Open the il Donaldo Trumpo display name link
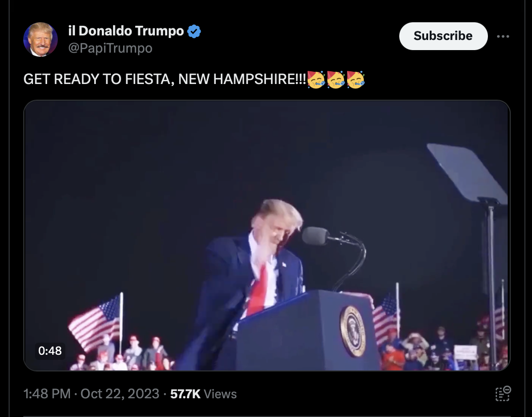The width and height of the screenshot is (532, 417). pos(126,31)
